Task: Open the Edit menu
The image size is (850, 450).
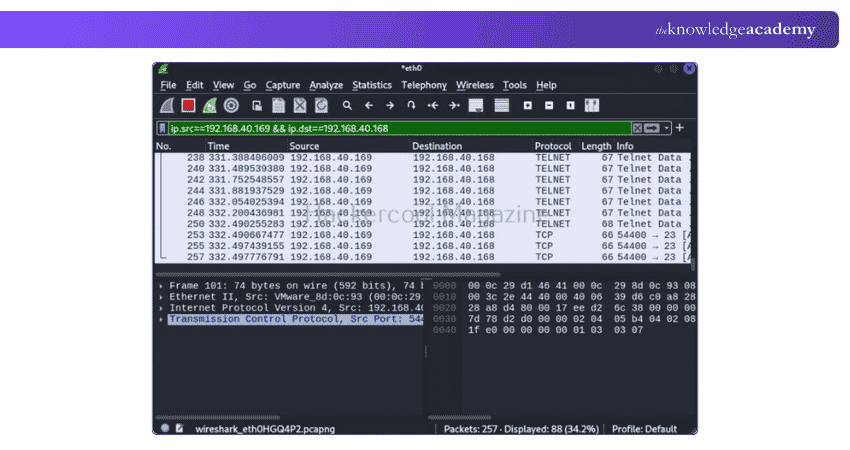Action: pos(195,85)
